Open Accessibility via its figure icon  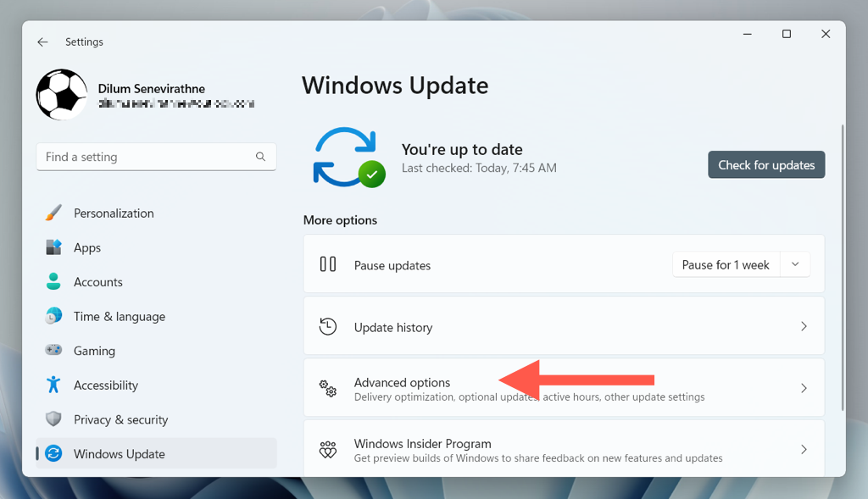pos(53,385)
